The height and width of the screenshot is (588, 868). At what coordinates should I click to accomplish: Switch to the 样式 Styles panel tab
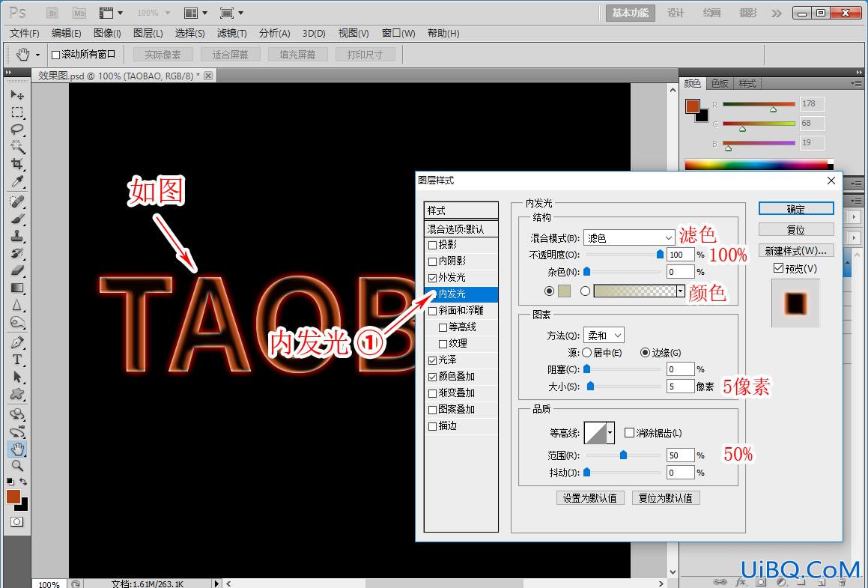[747, 84]
